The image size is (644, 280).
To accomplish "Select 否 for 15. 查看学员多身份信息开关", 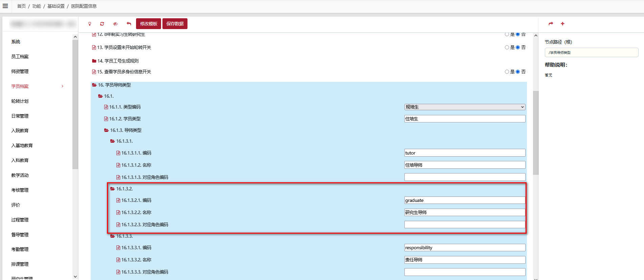I will (517, 72).
